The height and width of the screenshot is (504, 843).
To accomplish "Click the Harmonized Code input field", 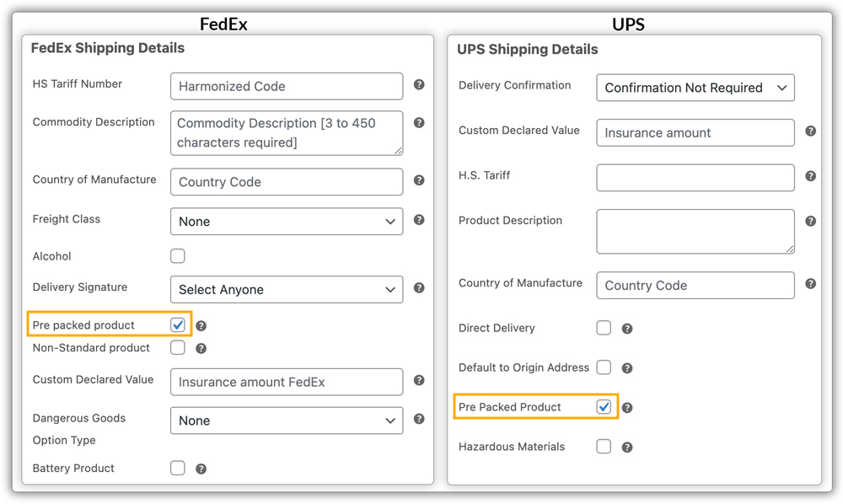I will coord(287,86).
